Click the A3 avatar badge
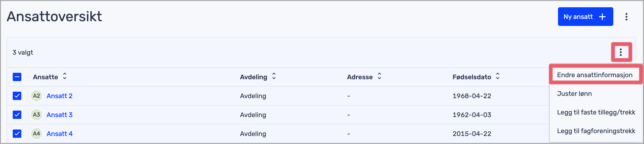Image resolution: width=644 pixels, height=144 pixels. point(36,115)
